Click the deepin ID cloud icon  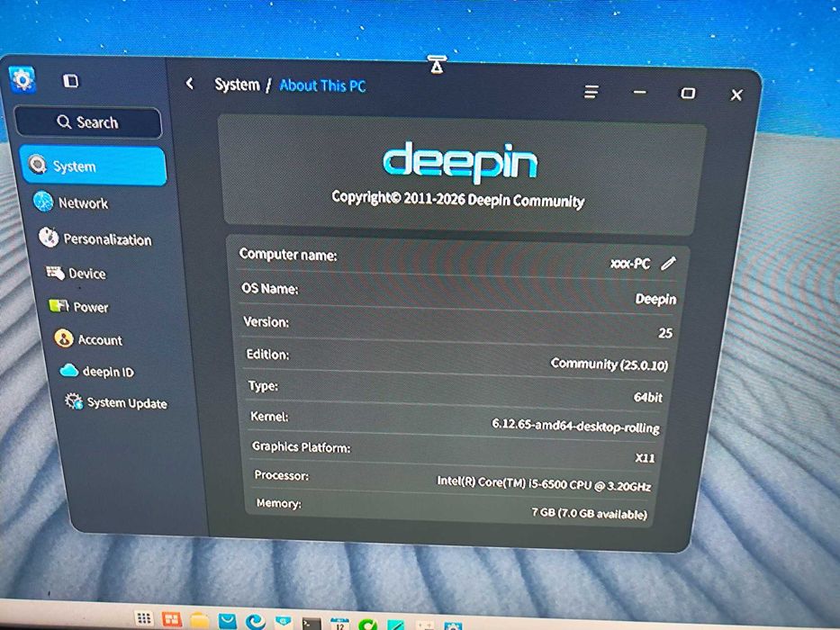pos(69,370)
